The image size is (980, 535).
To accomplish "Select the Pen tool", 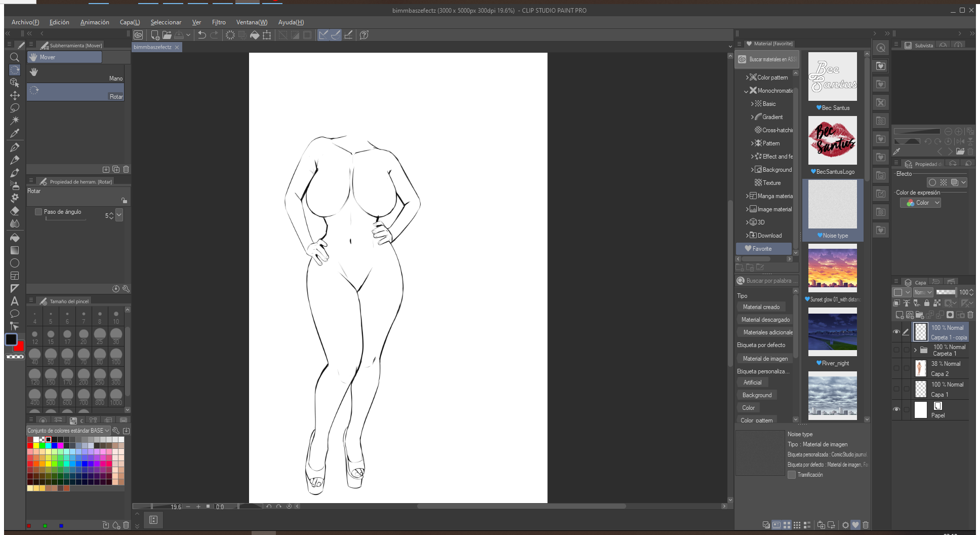I will pos(15,147).
